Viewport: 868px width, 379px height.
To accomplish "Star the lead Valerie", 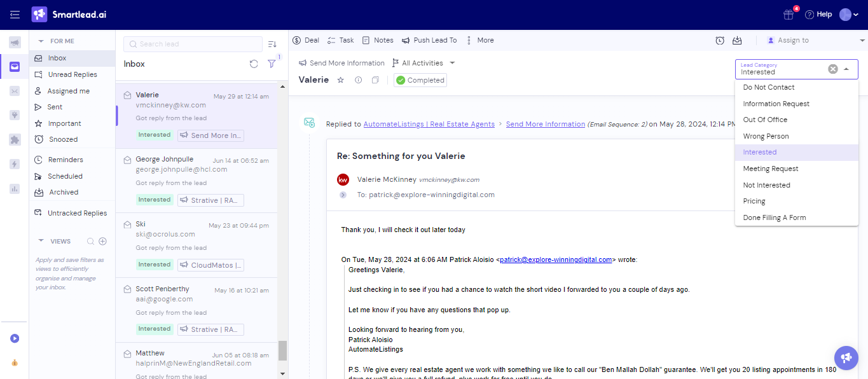I will tap(340, 80).
